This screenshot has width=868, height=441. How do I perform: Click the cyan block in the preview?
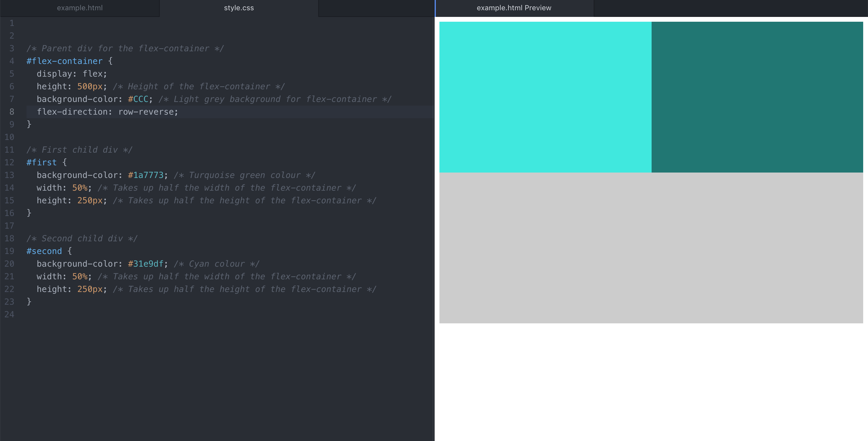(545, 97)
